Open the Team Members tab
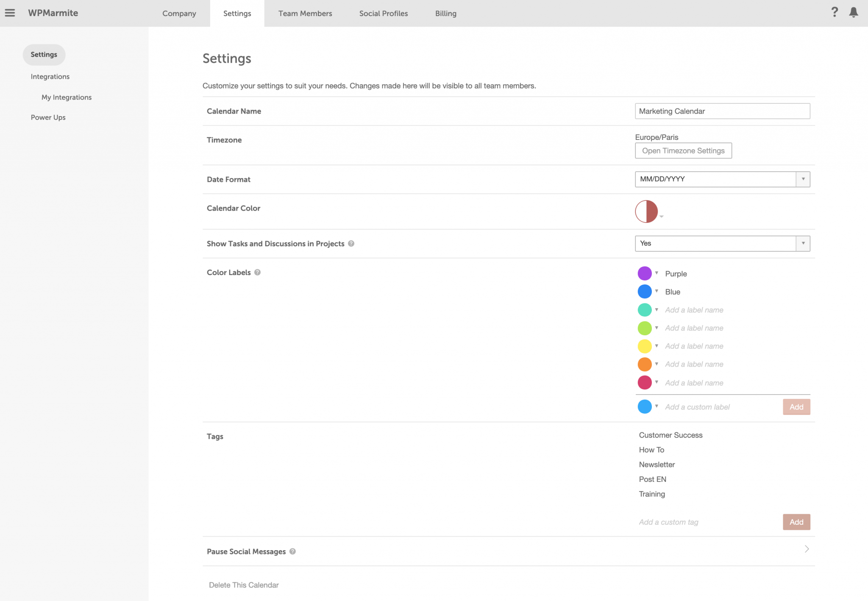Viewport: 868px width, 601px height. [x=305, y=13]
